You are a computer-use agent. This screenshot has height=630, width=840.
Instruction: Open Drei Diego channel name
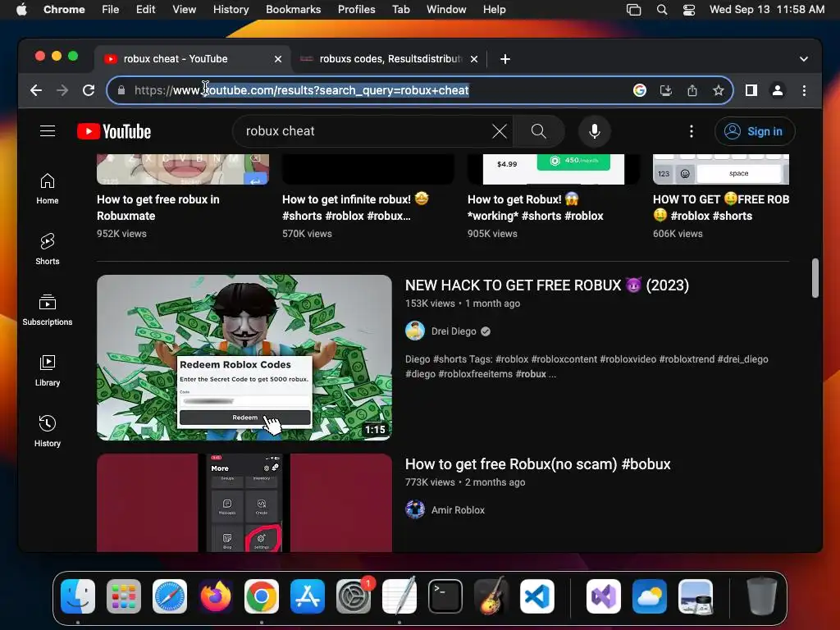(454, 331)
